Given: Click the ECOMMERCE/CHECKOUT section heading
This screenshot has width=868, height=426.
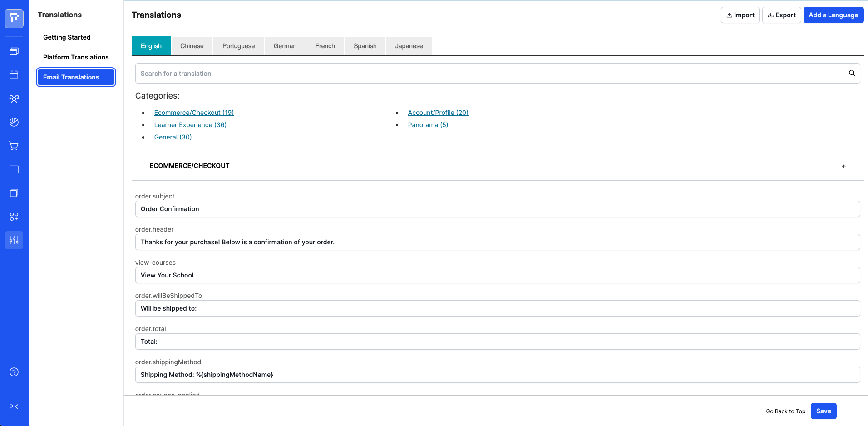Looking at the screenshot, I should (189, 166).
